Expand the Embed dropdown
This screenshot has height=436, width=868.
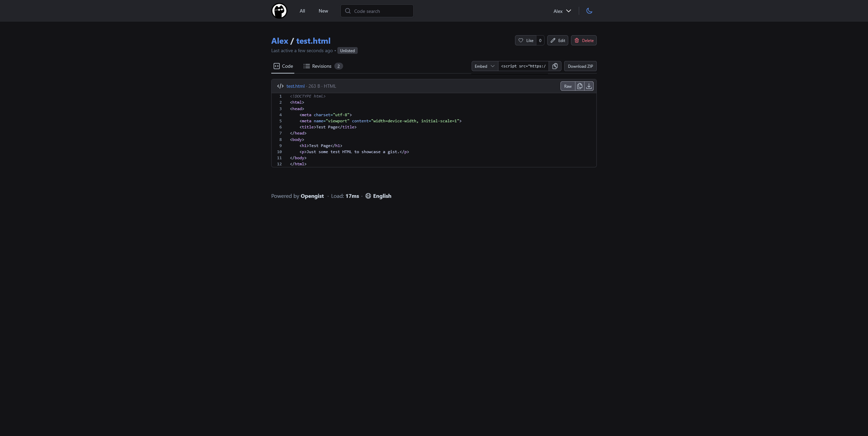pos(485,66)
